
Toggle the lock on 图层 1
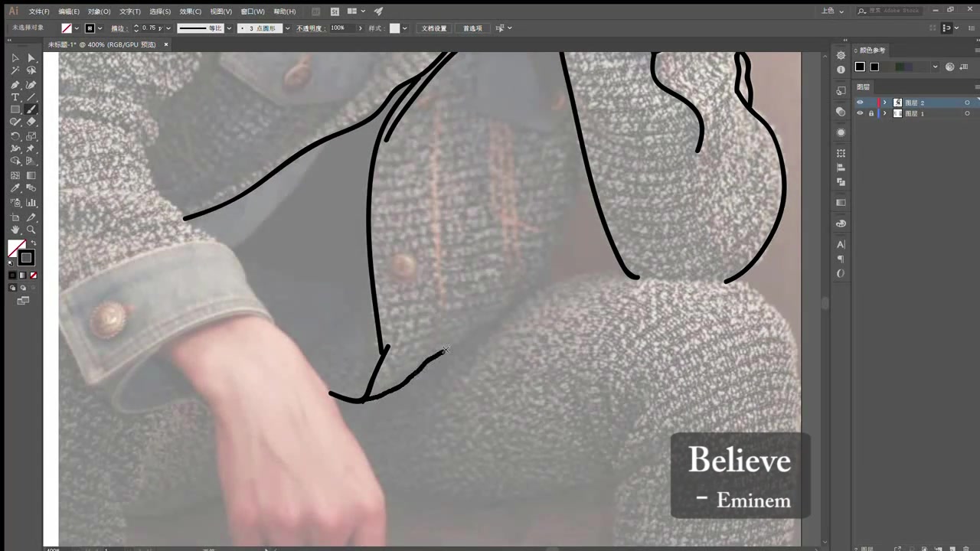[871, 113]
